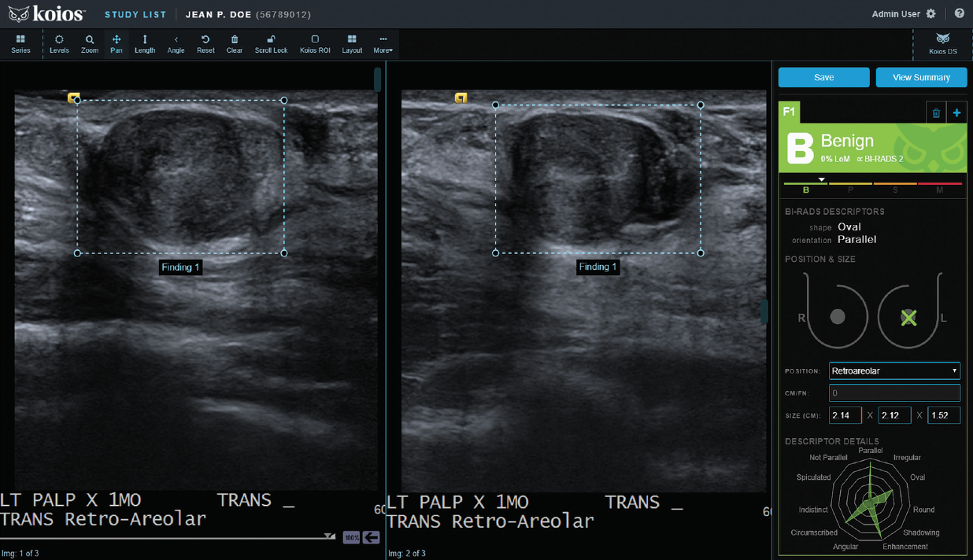Add a new finding with plus icon
Image resolution: width=973 pixels, height=560 pixels.
click(x=956, y=113)
